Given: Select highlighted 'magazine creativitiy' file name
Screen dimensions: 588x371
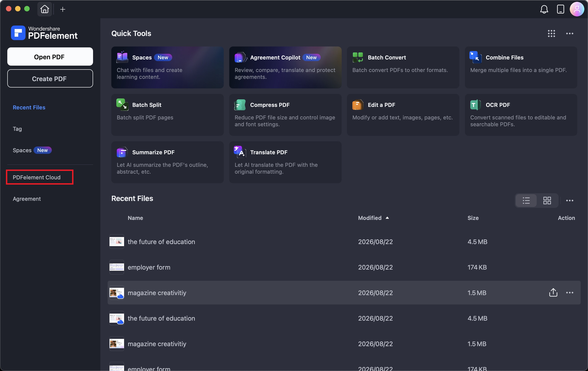Looking at the screenshot, I should point(157,292).
